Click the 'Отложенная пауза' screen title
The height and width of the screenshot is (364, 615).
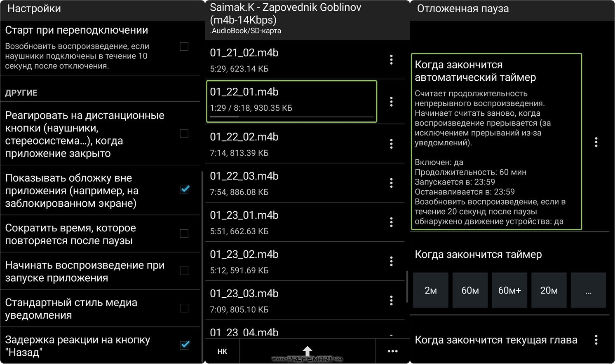(x=463, y=9)
